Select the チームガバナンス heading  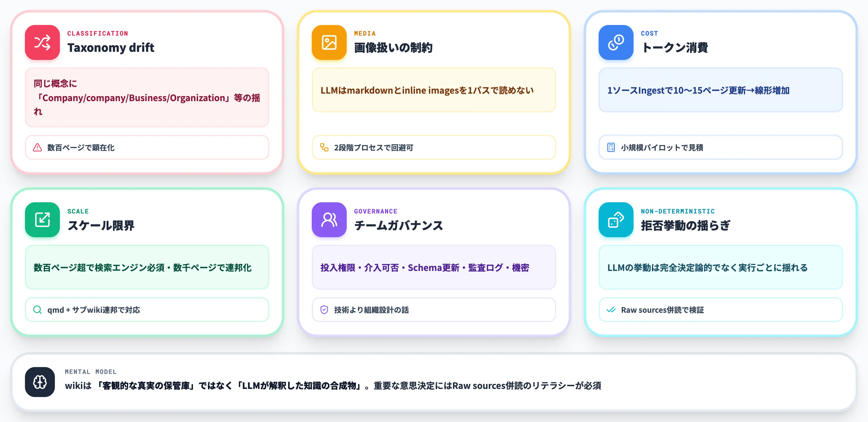click(399, 225)
